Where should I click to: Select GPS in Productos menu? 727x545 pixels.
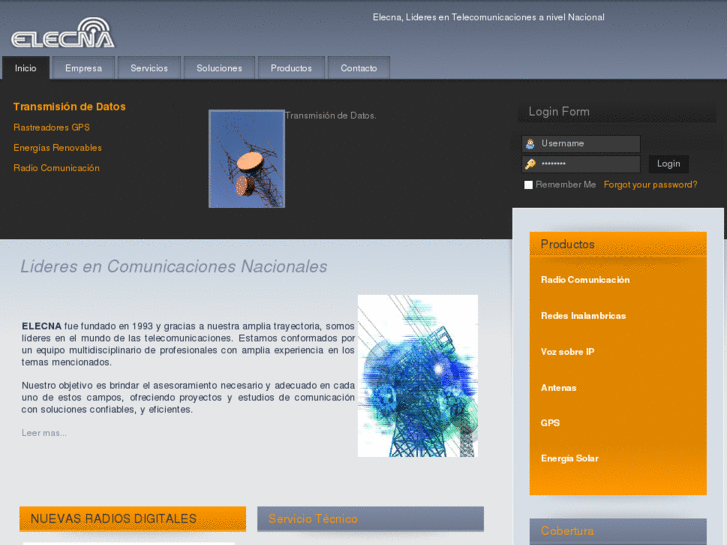pos(550,423)
